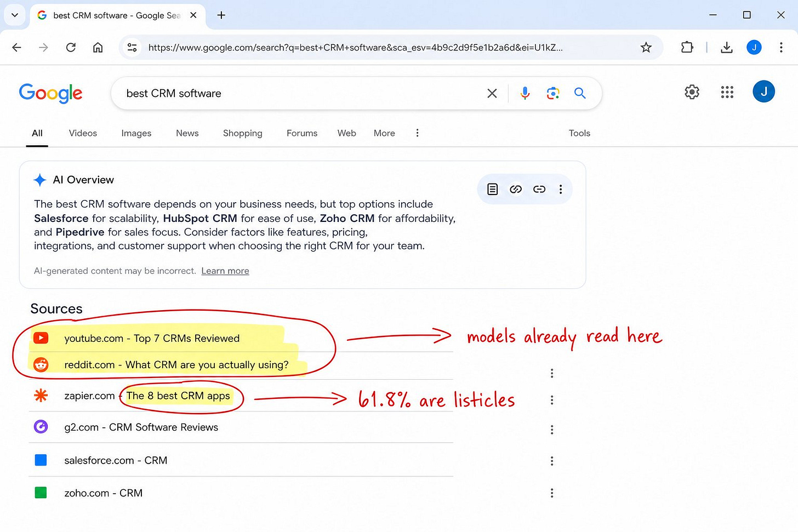Click the YouTube source favicon
Image resolution: width=798 pixels, height=532 pixels.
pyautogui.click(x=41, y=338)
